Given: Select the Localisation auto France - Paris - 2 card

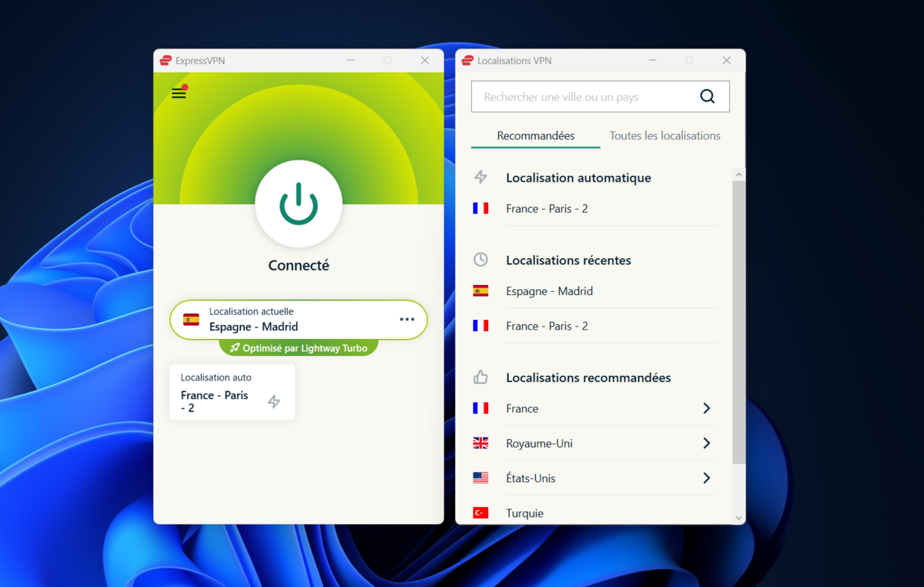Looking at the screenshot, I should click(232, 392).
